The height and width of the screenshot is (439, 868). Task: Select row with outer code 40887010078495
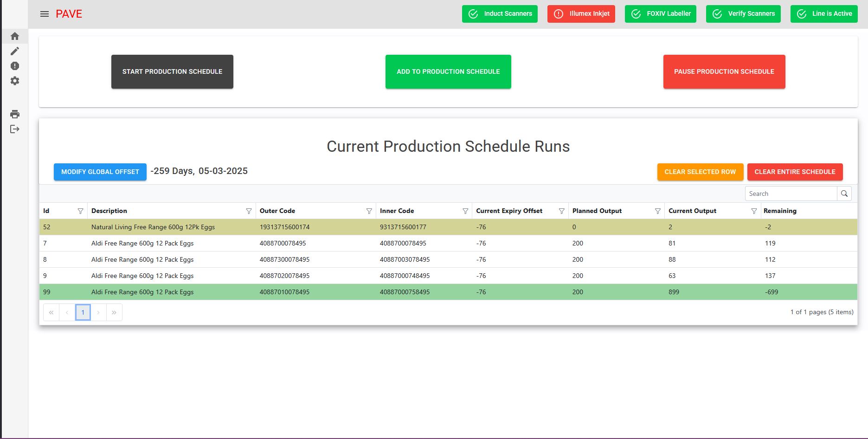[448, 292]
